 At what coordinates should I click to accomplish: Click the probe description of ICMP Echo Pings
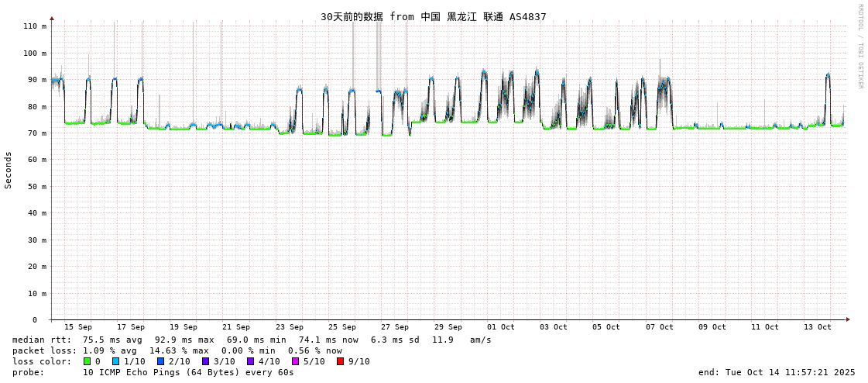[x=188, y=372]
